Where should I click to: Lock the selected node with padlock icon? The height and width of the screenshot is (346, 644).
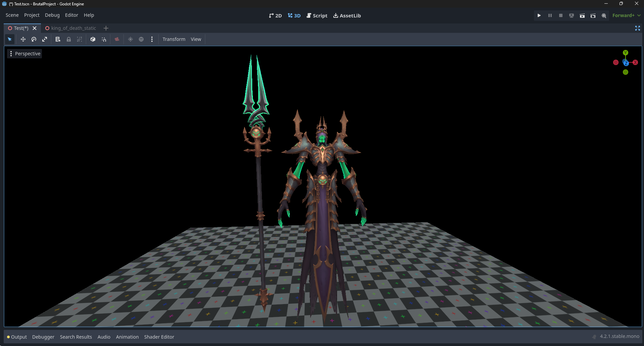coord(69,39)
